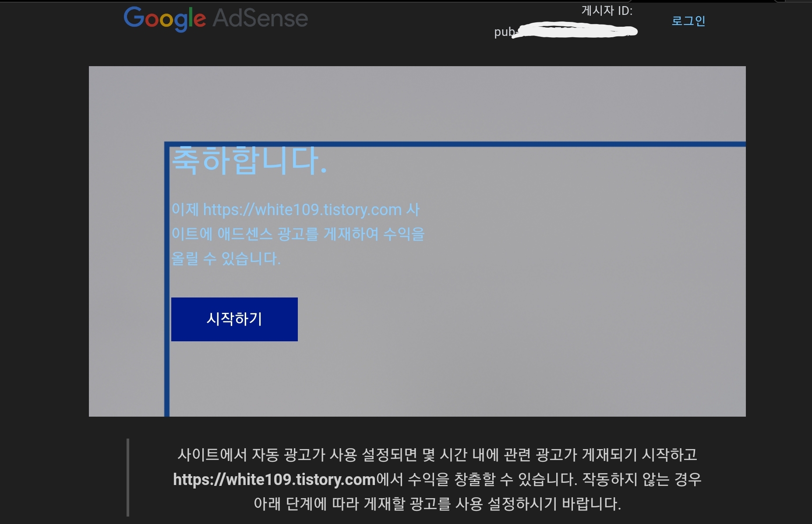Image resolution: width=812 pixels, height=524 pixels.
Task: Click the line starting "아래 단계에 따라"
Action: point(437,504)
